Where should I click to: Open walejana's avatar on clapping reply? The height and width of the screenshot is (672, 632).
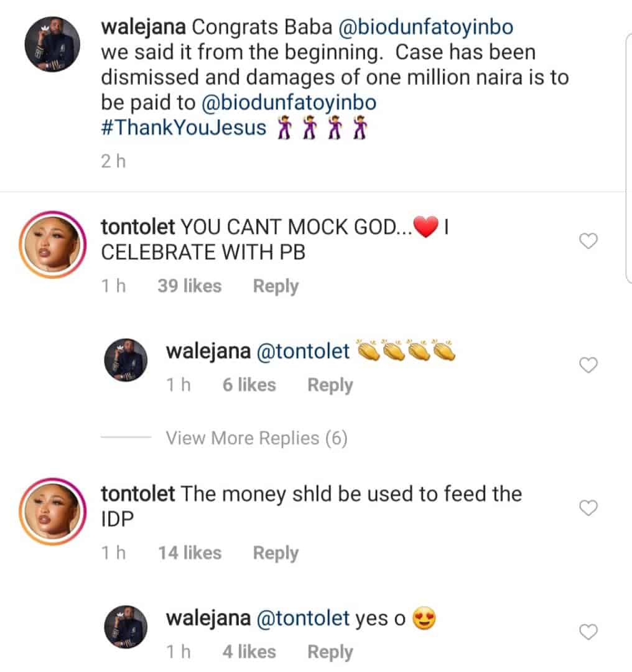pos(125,360)
